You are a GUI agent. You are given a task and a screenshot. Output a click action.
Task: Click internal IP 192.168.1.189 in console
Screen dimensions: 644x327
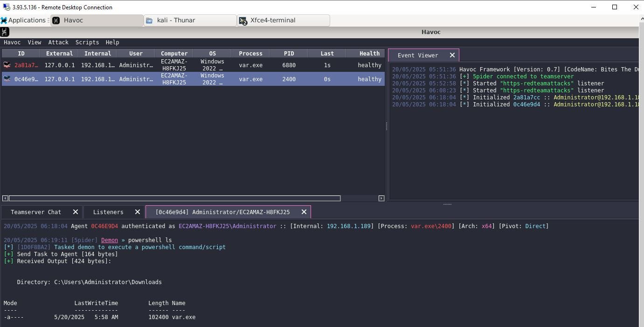(348, 226)
